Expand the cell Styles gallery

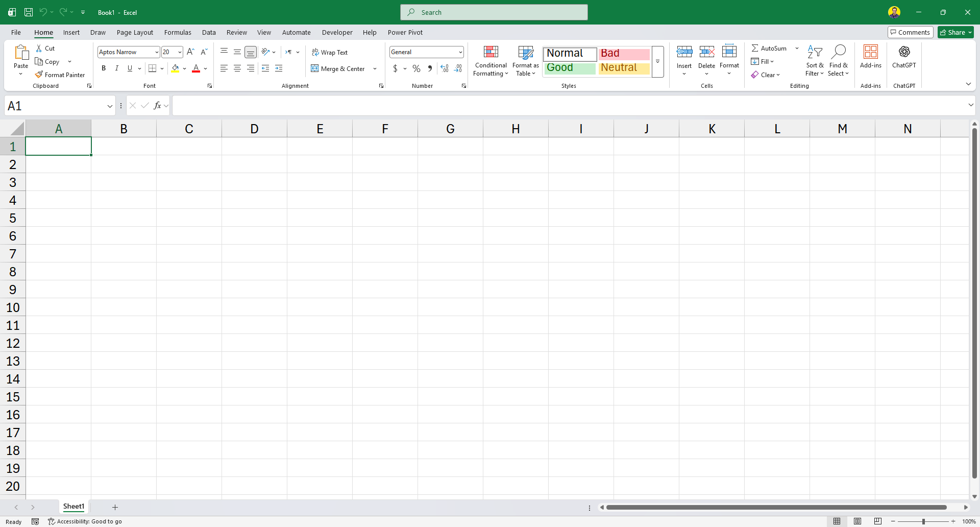657,61
